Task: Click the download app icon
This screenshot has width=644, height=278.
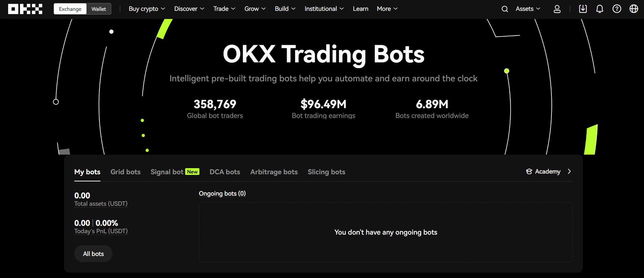Action: (x=583, y=9)
